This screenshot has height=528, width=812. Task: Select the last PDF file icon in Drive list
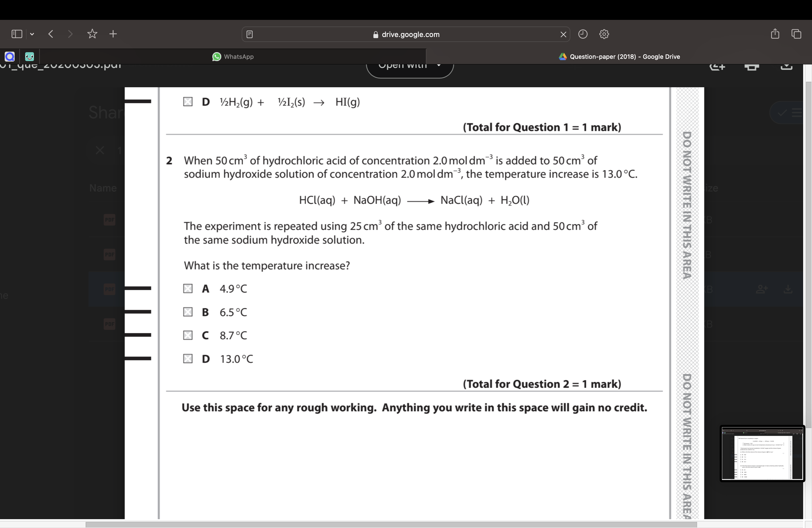pyautogui.click(x=110, y=324)
